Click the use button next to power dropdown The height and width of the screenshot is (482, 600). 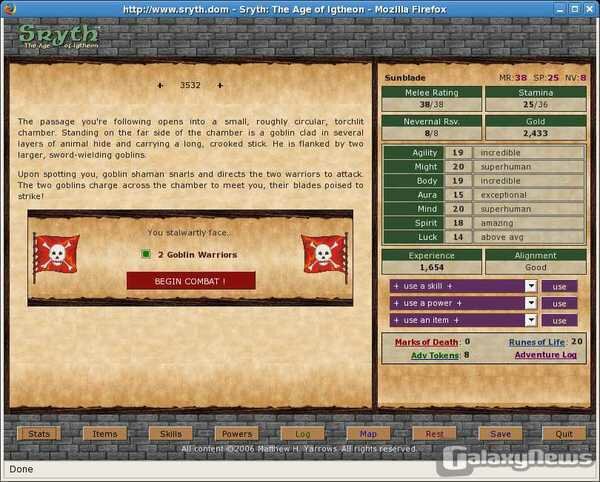pos(559,304)
